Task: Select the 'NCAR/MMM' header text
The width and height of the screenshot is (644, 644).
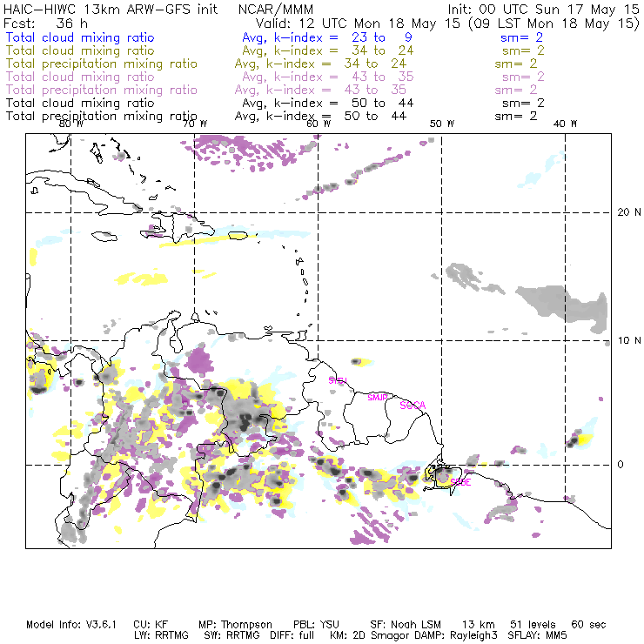Action: 276,10
